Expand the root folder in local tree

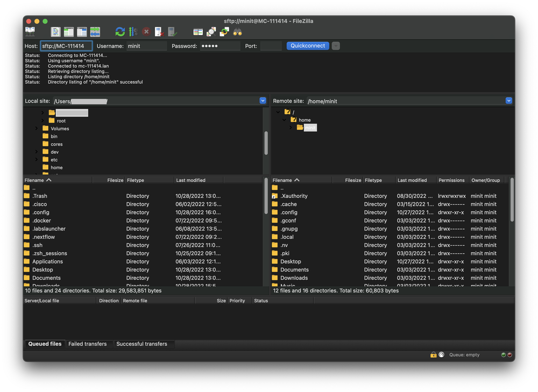(43, 121)
